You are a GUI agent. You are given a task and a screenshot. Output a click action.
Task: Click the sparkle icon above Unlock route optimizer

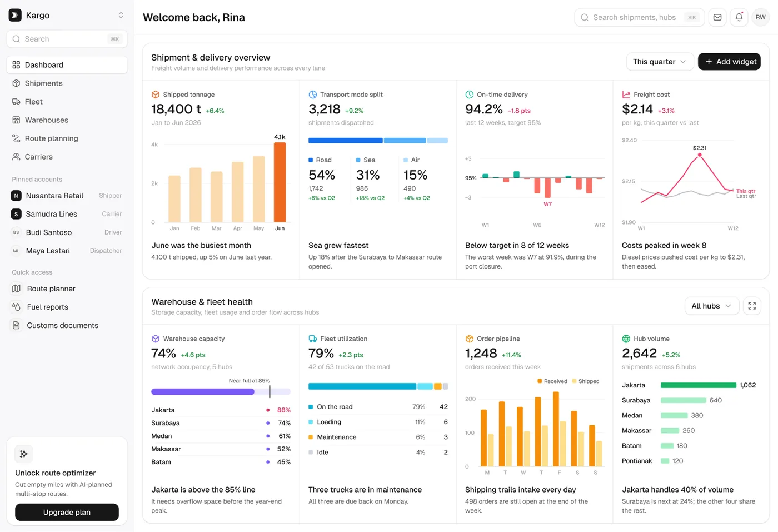24,454
